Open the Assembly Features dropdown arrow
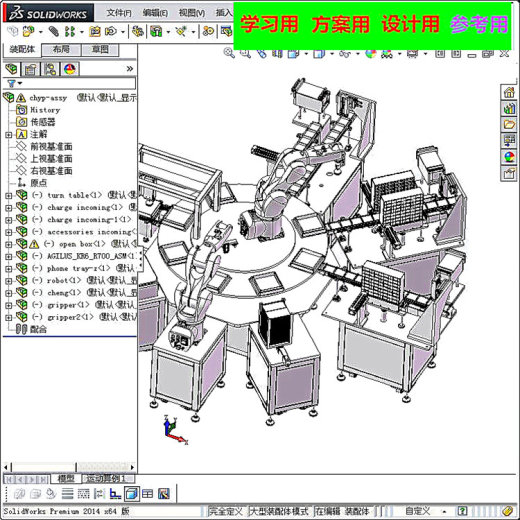The width and height of the screenshot is (520, 520). [168, 32]
